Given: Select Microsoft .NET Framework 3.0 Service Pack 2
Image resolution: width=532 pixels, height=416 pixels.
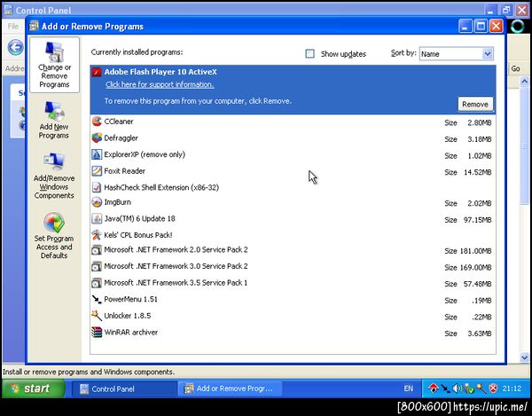Looking at the screenshot, I should coord(293,267).
